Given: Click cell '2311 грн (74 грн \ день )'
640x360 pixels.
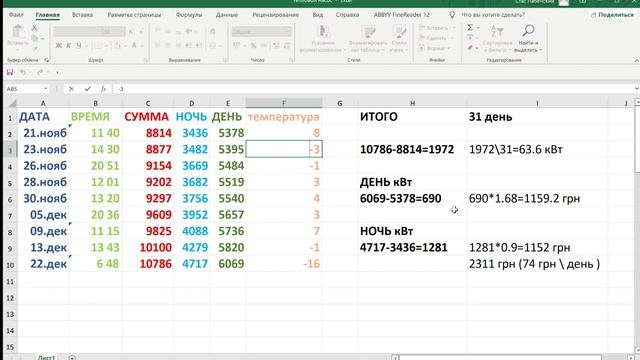Looking at the screenshot, I should 537,264.
